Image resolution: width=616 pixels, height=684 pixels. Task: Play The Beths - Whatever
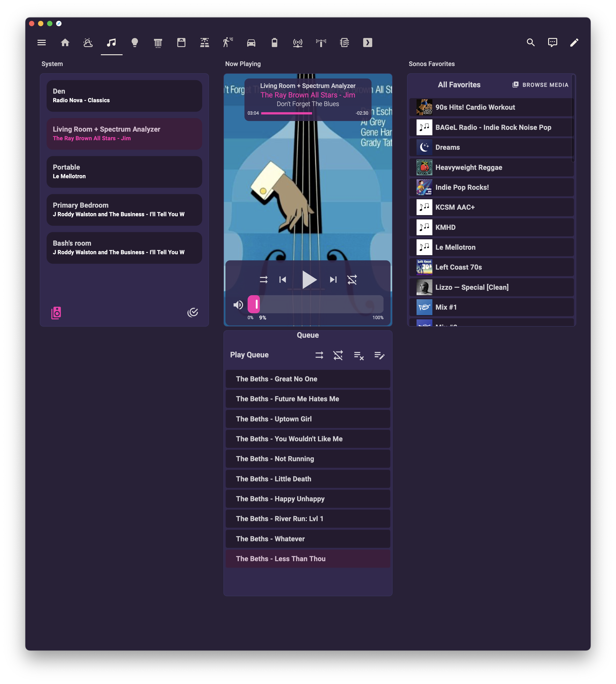tap(308, 539)
